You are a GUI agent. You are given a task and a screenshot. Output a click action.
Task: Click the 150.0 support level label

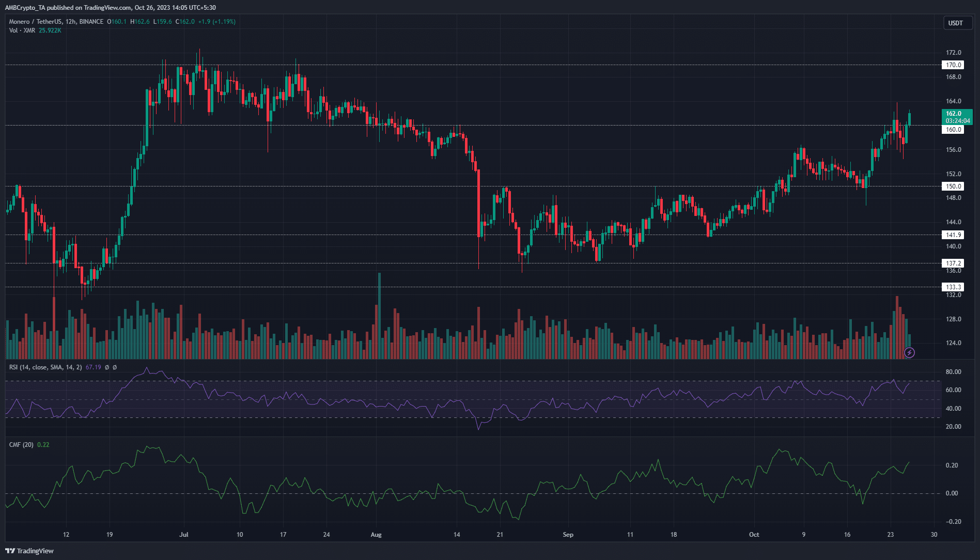953,186
